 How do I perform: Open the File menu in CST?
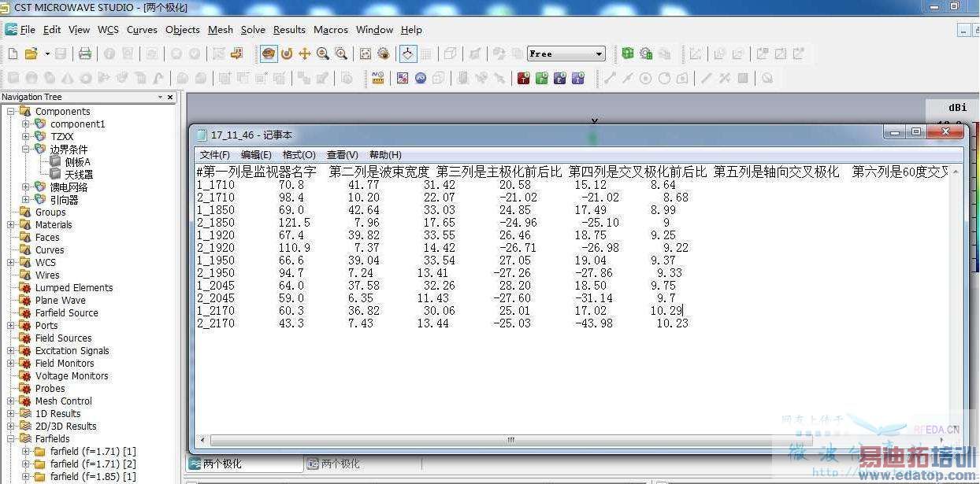point(28,30)
